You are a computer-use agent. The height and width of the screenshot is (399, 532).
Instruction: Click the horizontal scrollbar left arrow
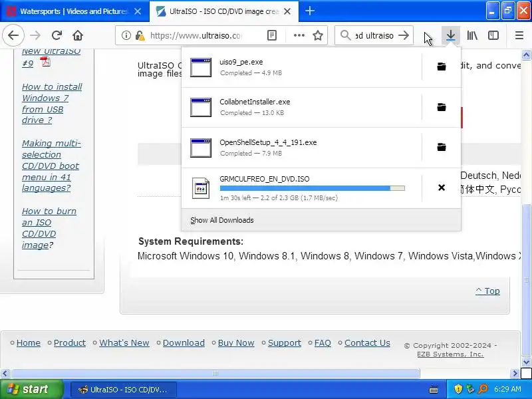click(x=5, y=374)
